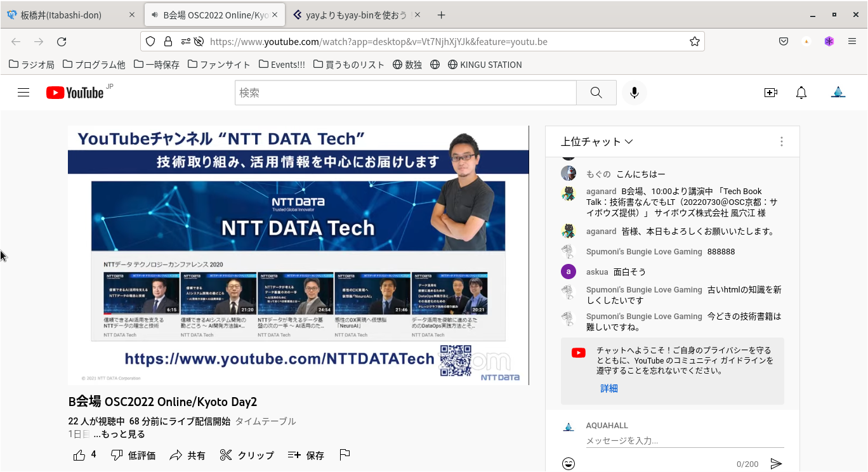The width and height of the screenshot is (868, 472).
Task: Dislike the video via 低評価
Action: tap(133, 455)
